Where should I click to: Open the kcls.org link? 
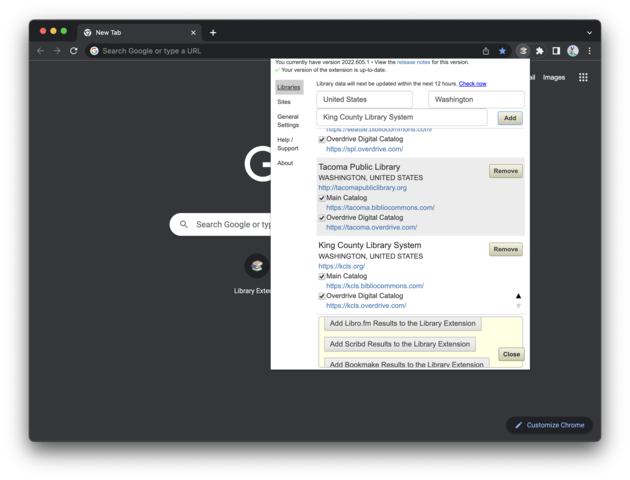click(342, 266)
